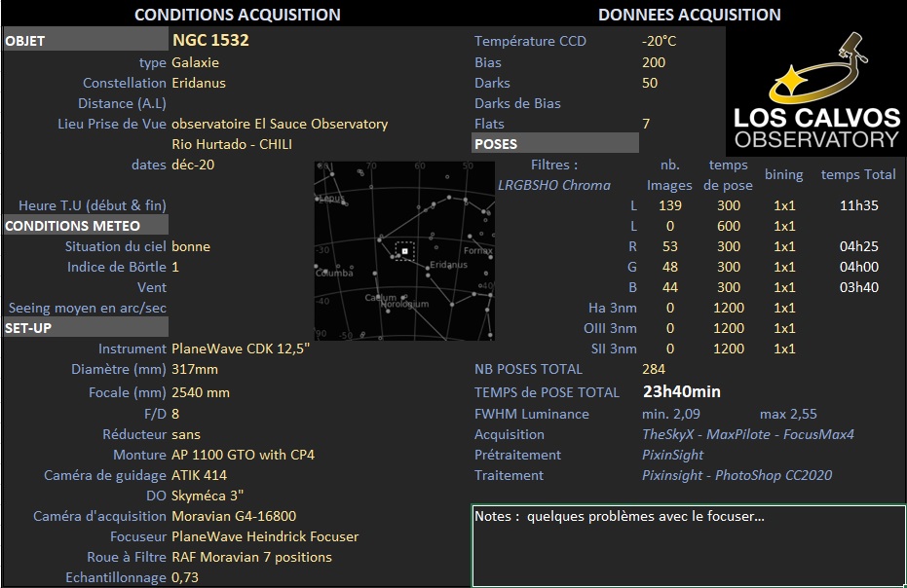Click the CONDITIONS METEO section header
Screen dimensions: 907x588
pos(86,226)
